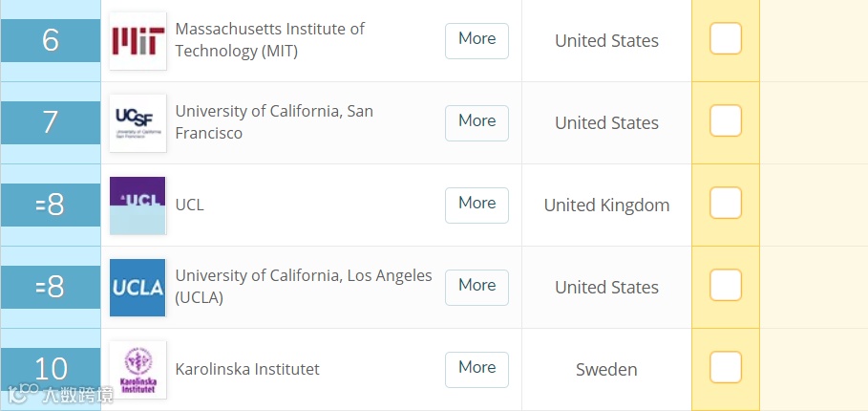Check the compare box for UCL
Viewport: 868px width, 411px height.
pos(726,205)
